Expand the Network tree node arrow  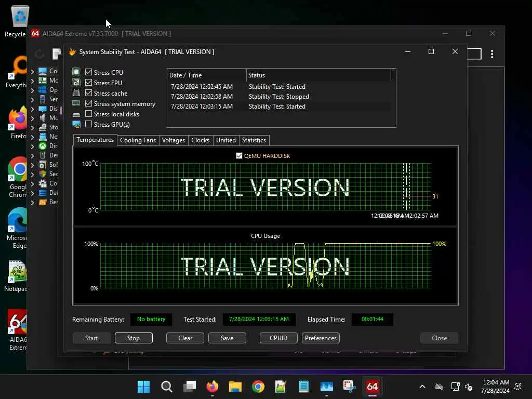[32, 137]
